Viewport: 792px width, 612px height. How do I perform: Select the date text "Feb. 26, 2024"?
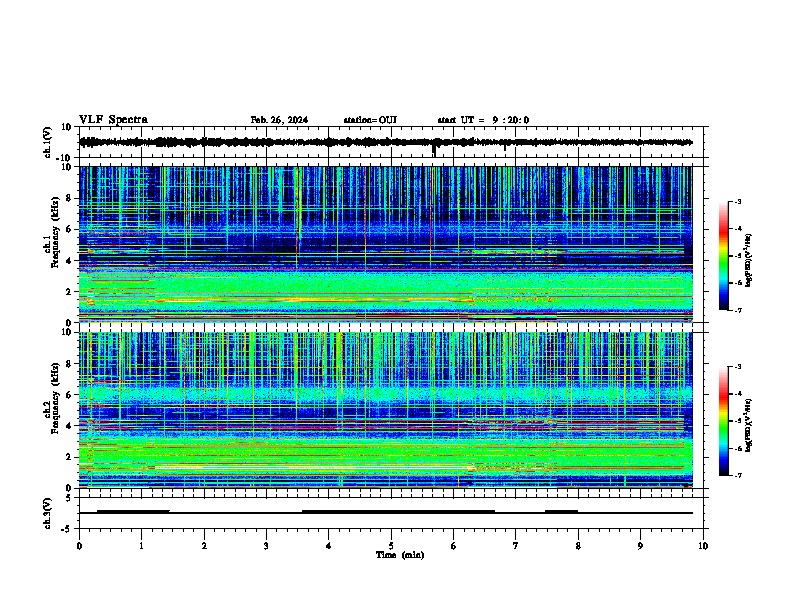(x=279, y=120)
